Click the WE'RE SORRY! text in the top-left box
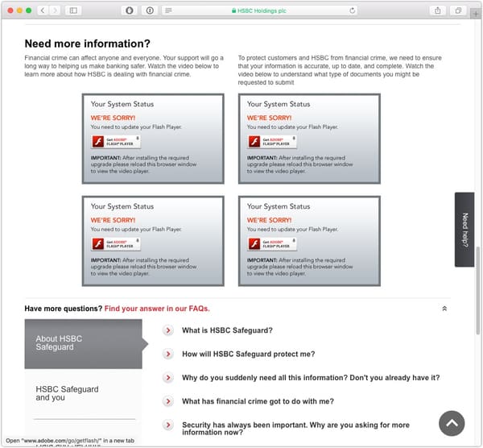The height and width of the screenshot is (448, 483). pyautogui.click(x=113, y=118)
